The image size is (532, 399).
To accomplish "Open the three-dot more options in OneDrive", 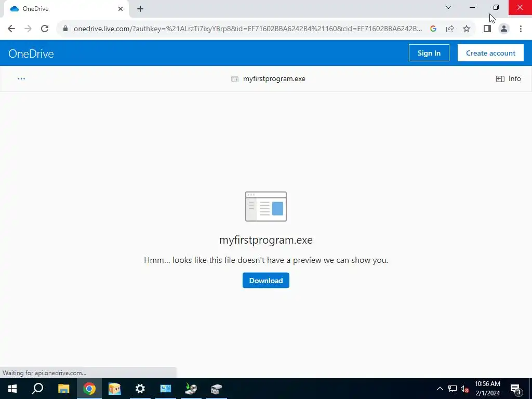I will click(x=21, y=79).
